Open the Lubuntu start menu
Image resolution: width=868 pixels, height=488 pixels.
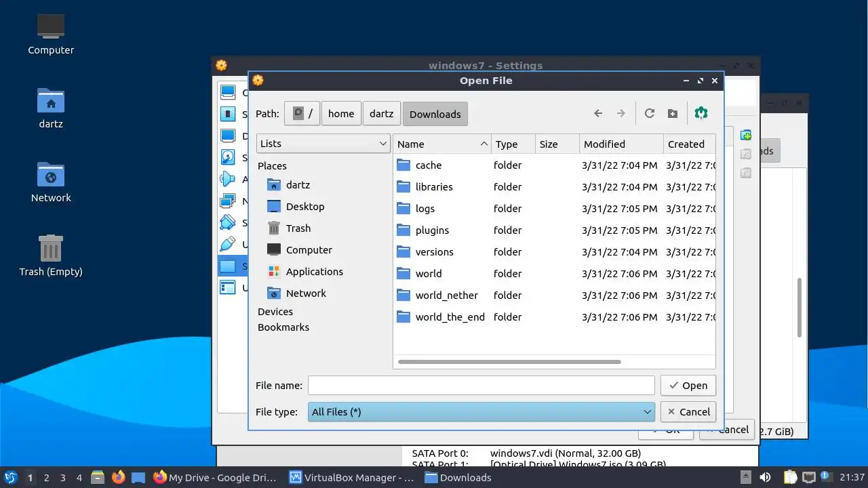coord(10,477)
